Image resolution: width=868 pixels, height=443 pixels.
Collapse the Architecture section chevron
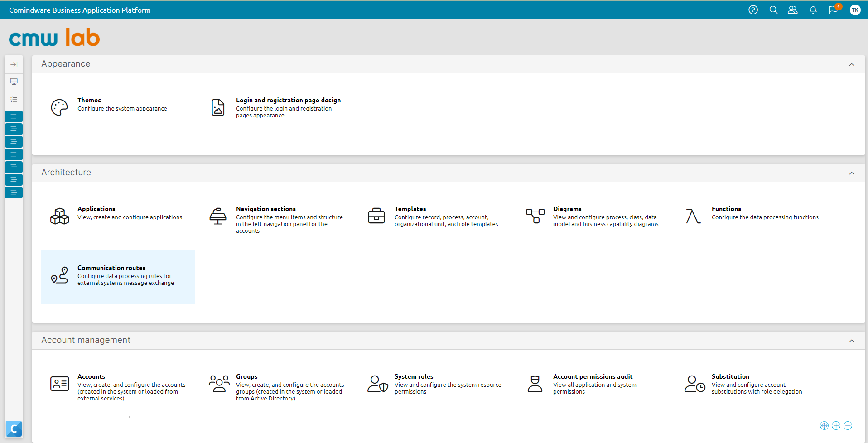852,173
